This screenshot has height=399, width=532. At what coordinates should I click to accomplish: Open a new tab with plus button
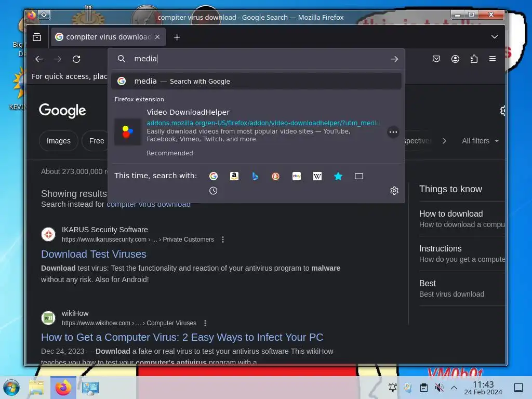tap(177, 37)
